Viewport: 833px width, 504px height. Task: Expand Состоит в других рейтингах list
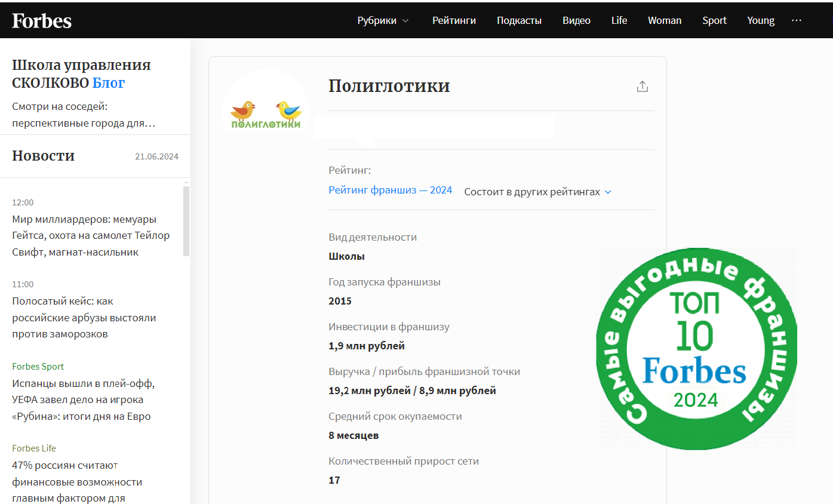[538, 192]
